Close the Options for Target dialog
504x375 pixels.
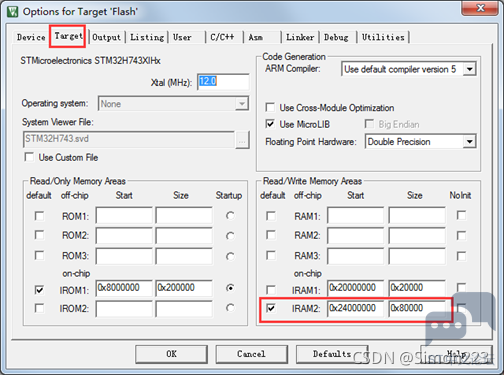480,8
